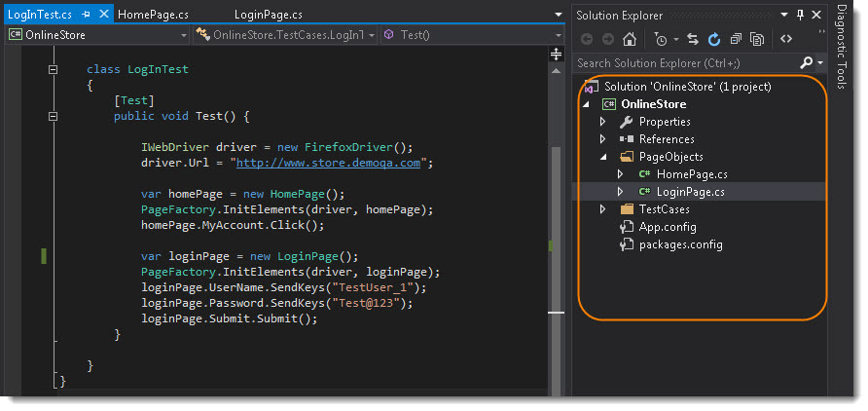Click Sync with Active Document icon
Viewport: 868px width, 411px height.
point(692,40)
